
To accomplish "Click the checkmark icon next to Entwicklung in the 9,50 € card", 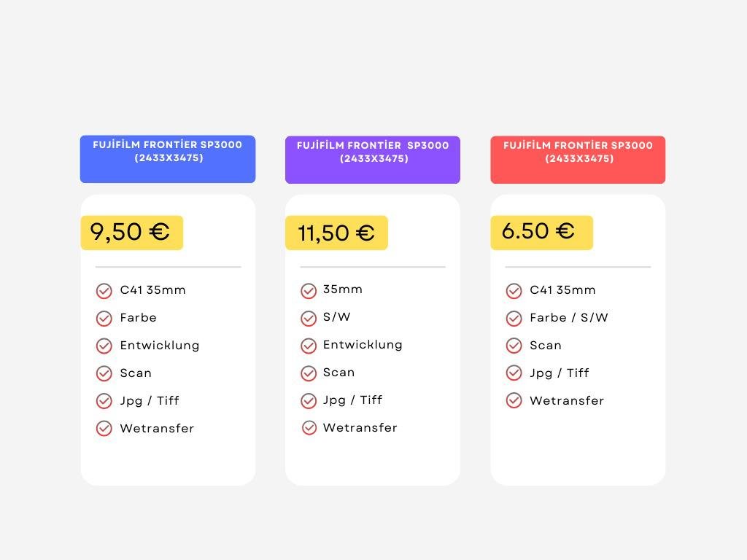I will tap(104, 346).
